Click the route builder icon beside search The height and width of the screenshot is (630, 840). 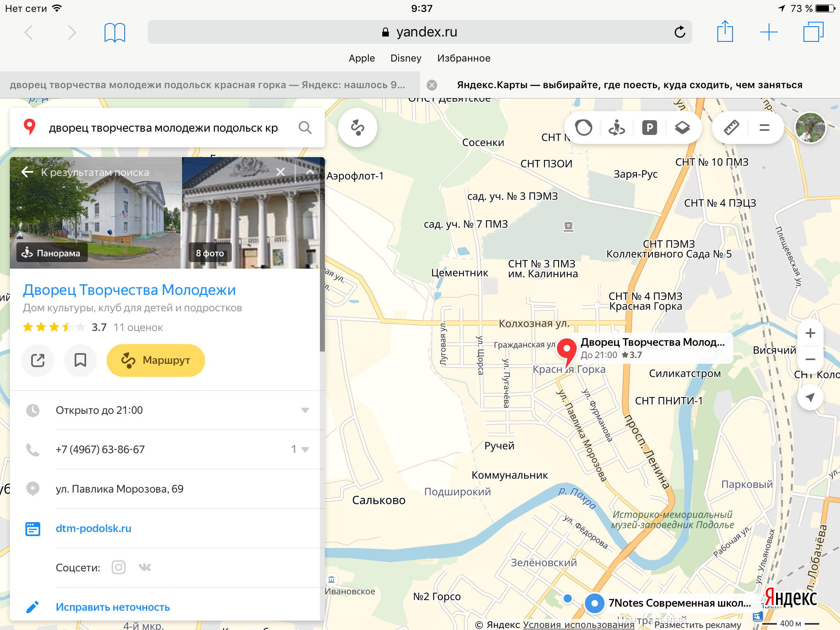click(357, 128)
